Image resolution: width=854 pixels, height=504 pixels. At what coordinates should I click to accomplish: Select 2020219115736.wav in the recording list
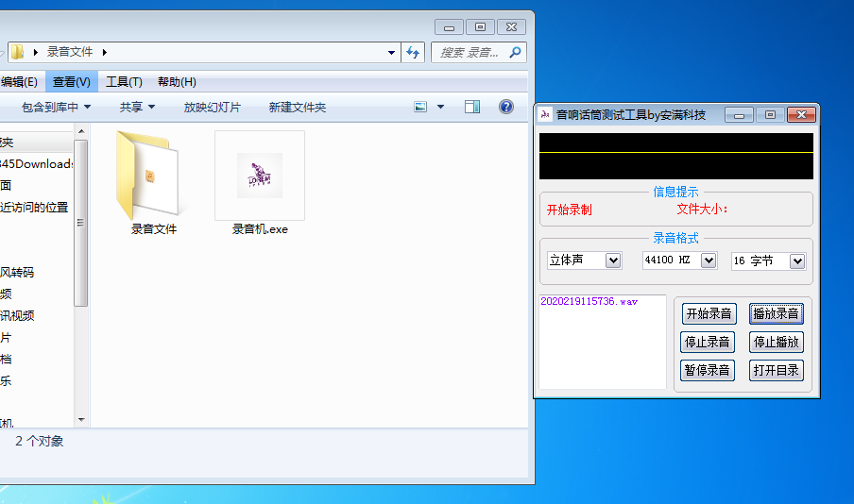(x=589, y=302)
